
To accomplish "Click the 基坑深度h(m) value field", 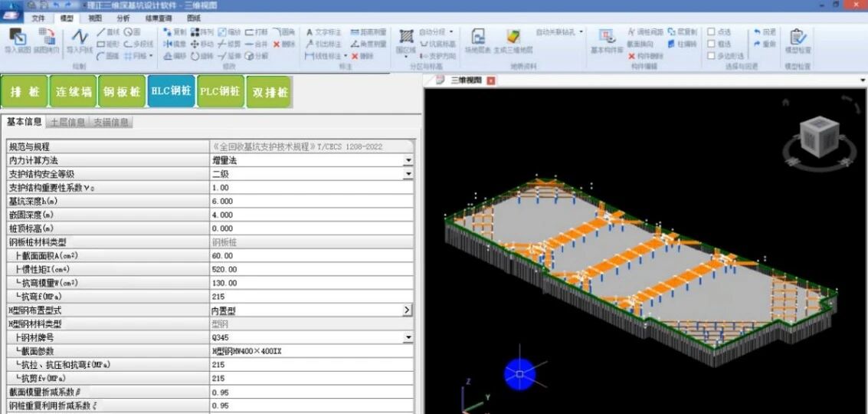I will click(x=306, y=202).
